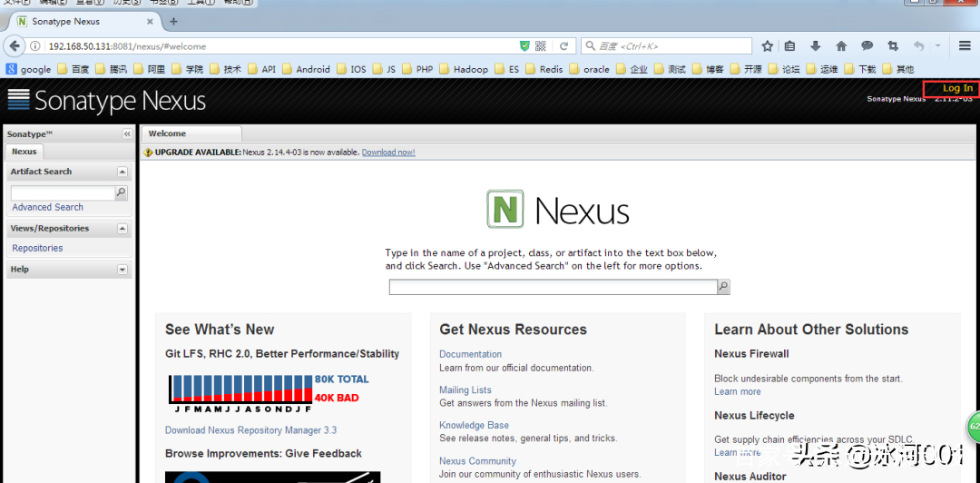The height and width of the screenshot is (483, 980).
Task: Click the 'Learn About Other Solutions' heading
Action: tap(811, 329)
